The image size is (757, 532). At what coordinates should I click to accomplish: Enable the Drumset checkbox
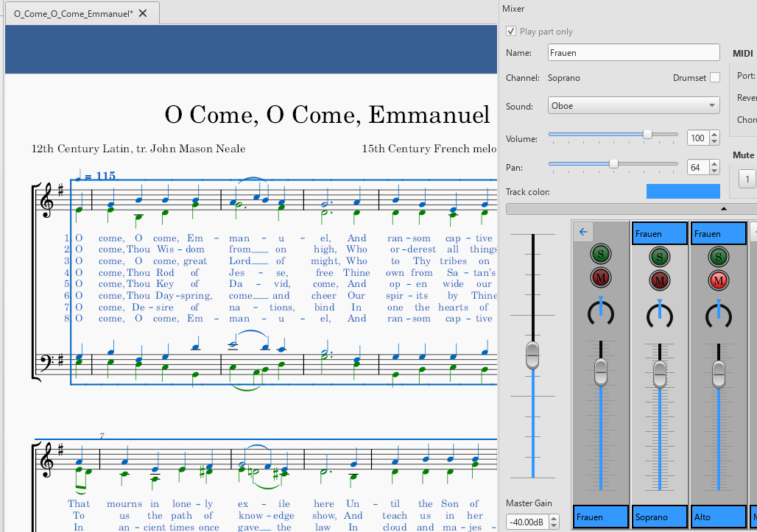coord(714,78)
